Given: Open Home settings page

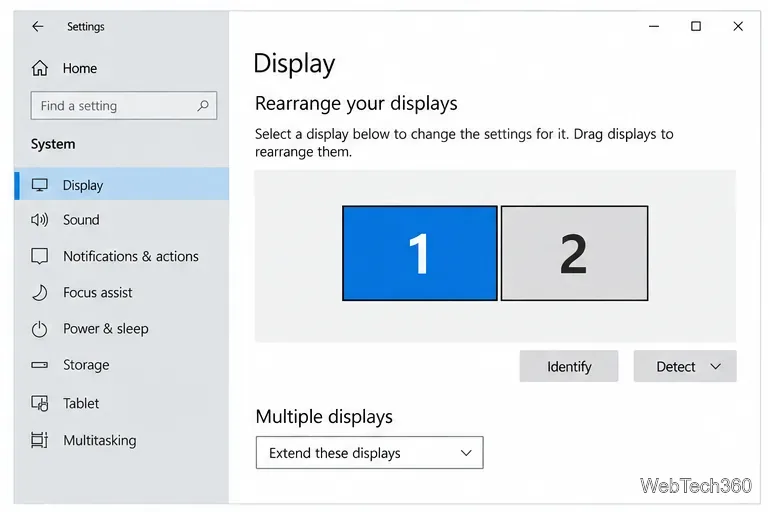Looking at the screenshot, I should pyautogui.click(x=80, y=68).
